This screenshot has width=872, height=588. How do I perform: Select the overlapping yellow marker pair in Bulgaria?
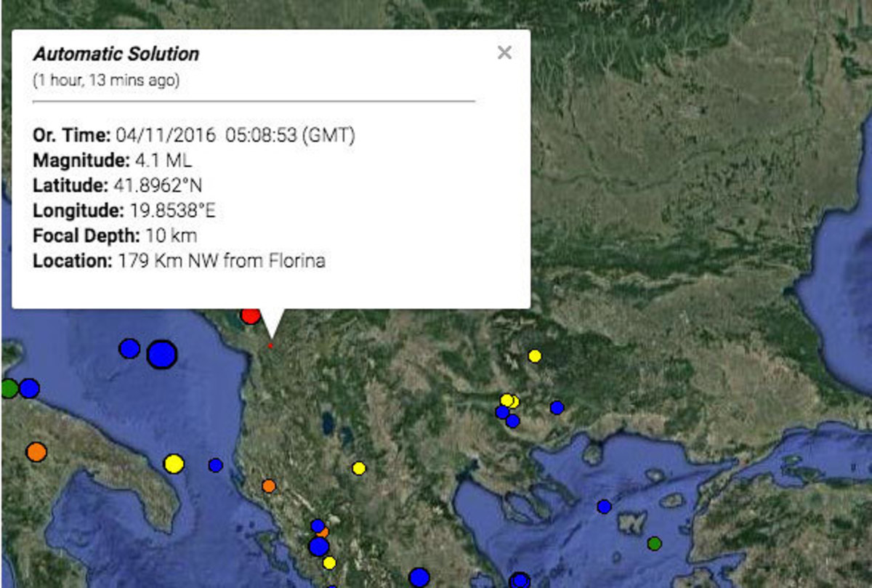509,400
